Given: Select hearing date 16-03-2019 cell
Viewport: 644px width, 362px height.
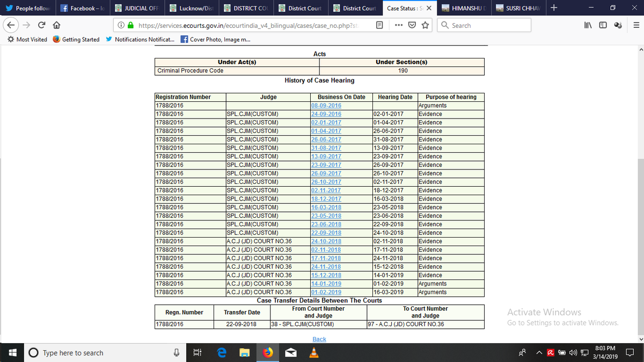Looking at the screenshot, I should [x=394, y=292].
